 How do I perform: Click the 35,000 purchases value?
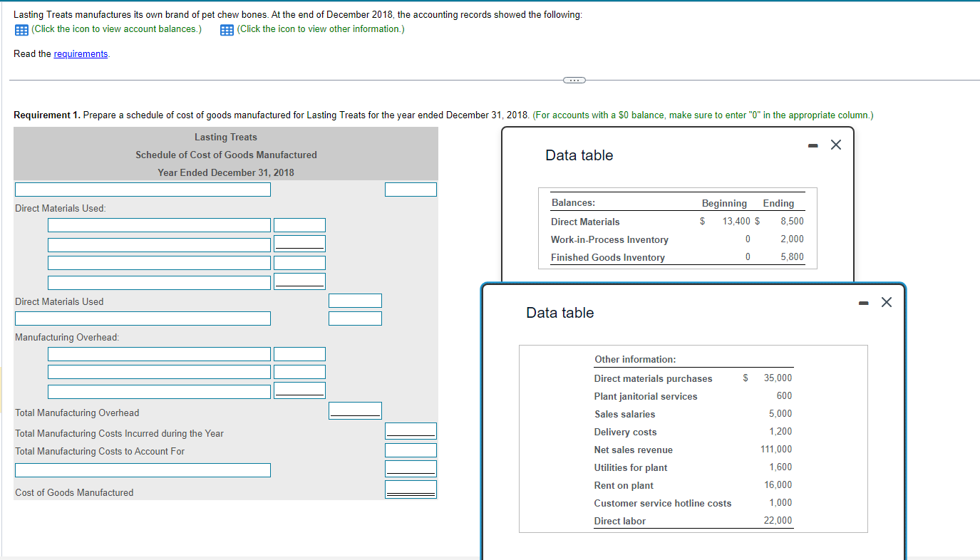click(x=778, y=378)
